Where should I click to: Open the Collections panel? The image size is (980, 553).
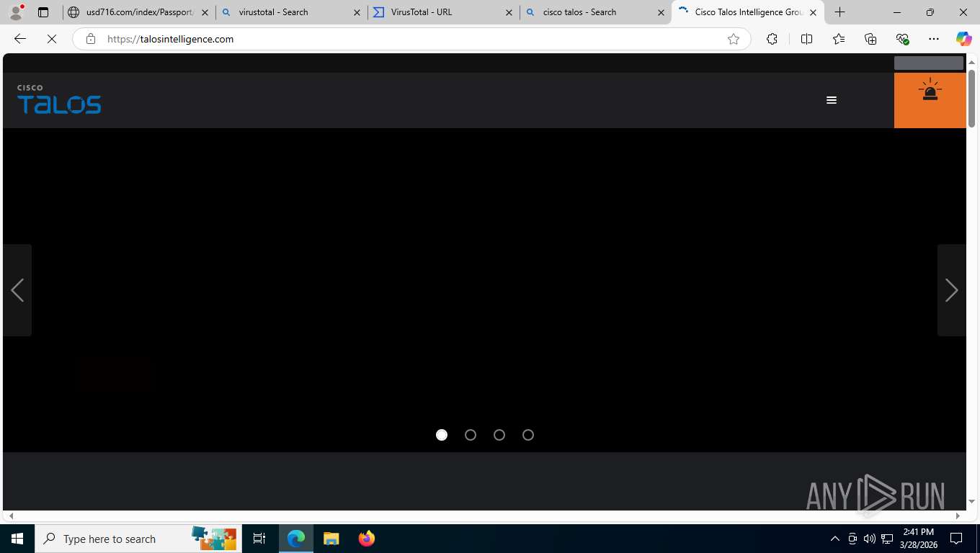(870, 39)
